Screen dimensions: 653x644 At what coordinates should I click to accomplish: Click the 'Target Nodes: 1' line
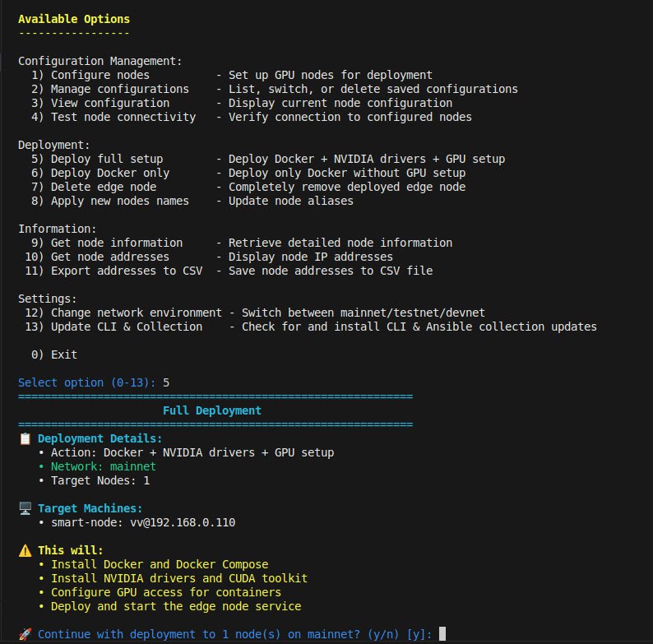pyautogui.click(x=100, y=480)
